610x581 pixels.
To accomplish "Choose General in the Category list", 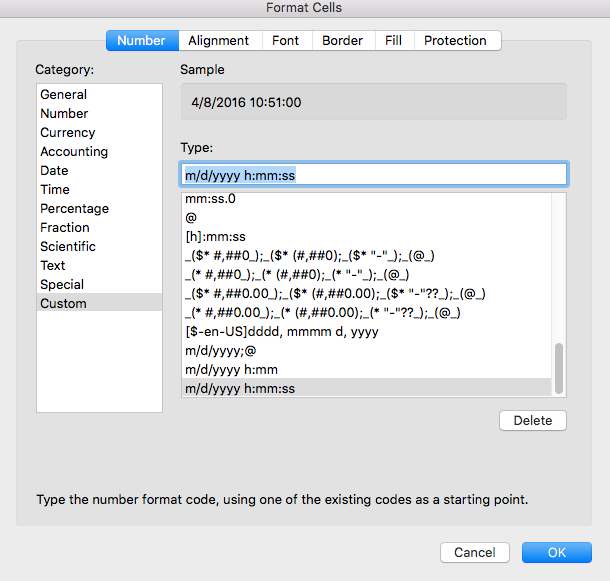I will (63, 95).
